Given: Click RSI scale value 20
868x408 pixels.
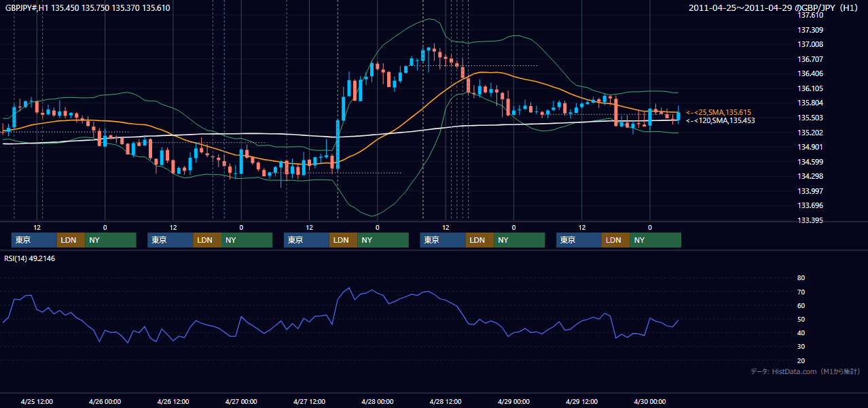Looking at the screenshot, I should click(801, 360).
